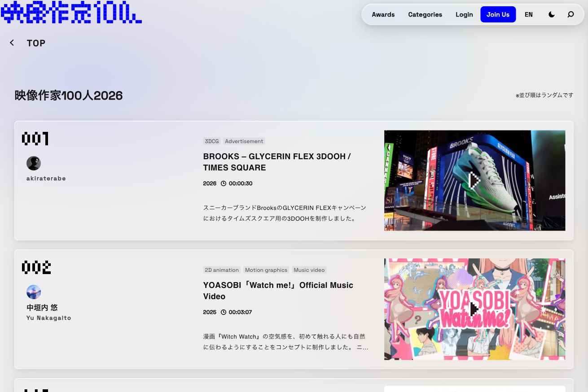Go back using the left chevron arrow
Viewport: 588px width, 392px height.
tap(12, 43)
